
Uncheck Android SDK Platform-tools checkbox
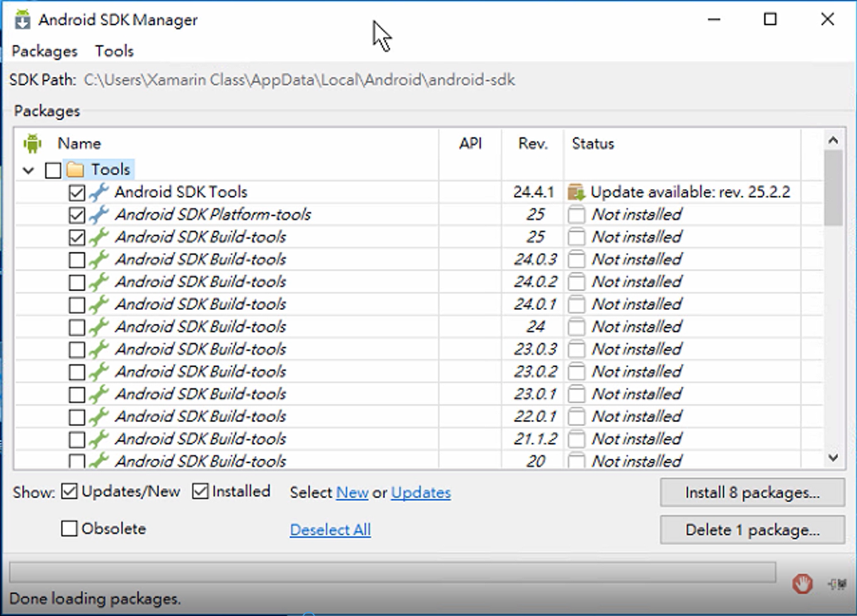(x=77, y=215)
